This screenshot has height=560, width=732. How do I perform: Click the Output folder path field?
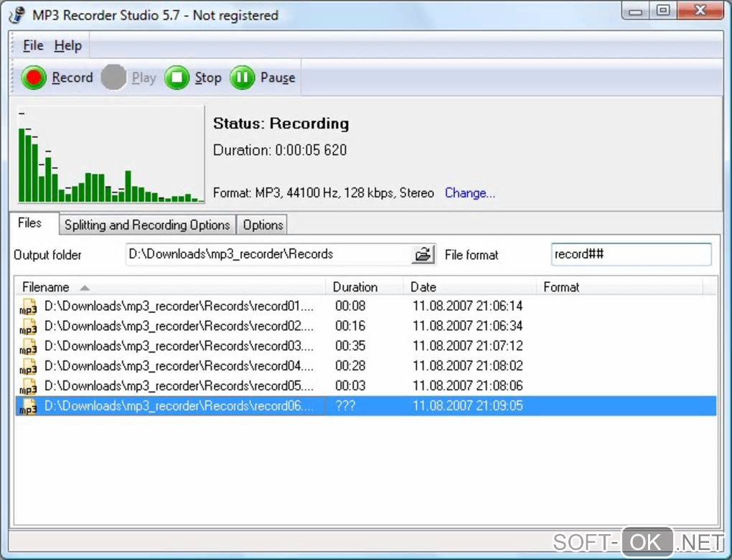click(268, 255)
